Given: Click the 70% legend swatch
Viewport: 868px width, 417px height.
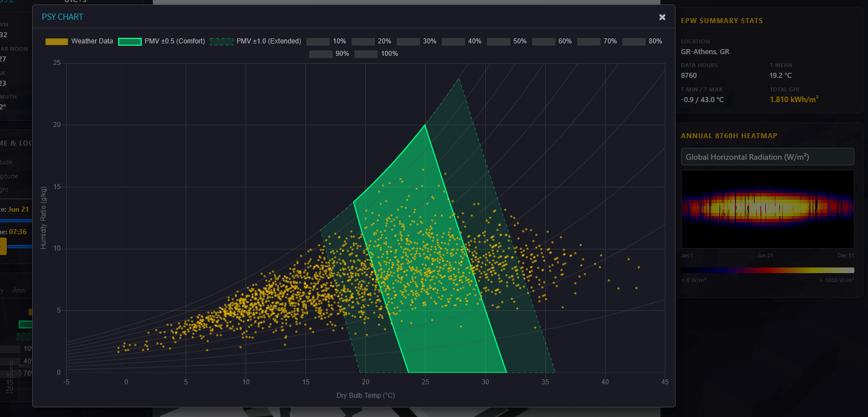Looking at the screenshot, I should point(589,41).
